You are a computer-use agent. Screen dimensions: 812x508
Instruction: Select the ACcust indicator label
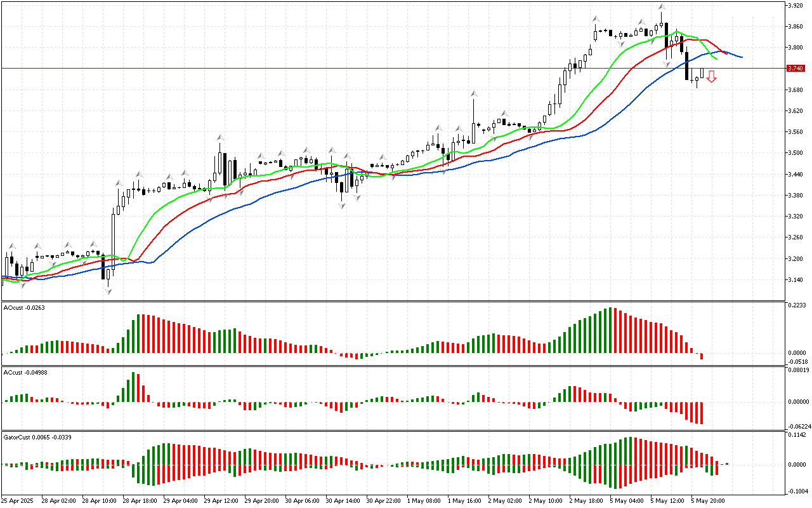click(x=22, y=372)
